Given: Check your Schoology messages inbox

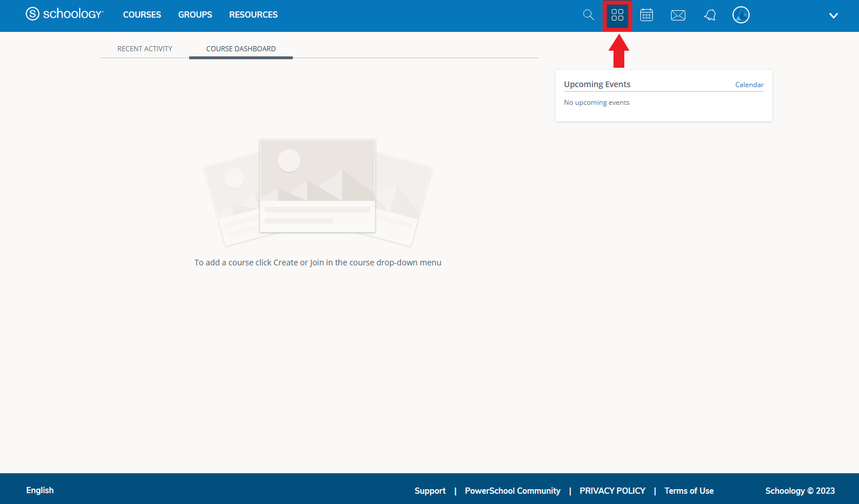Looking at the screenshot, I should 678,15.
